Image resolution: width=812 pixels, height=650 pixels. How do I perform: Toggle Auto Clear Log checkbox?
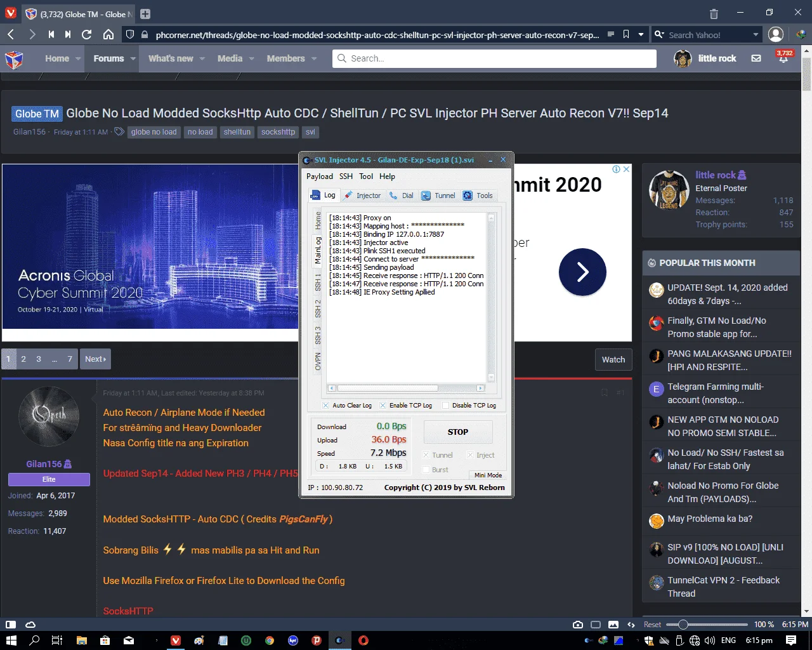pyautogui.click(x=325, y=406)
